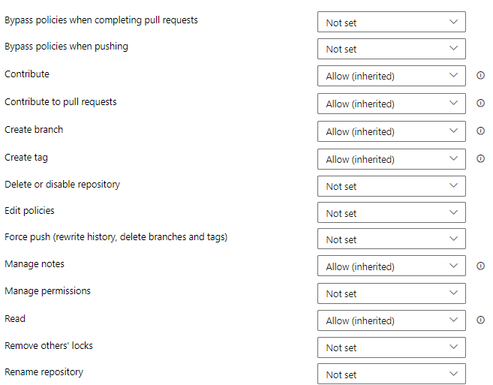493x385 pixels.
Task: Expand the Rename repository dropdown
Action: point(391,374)
